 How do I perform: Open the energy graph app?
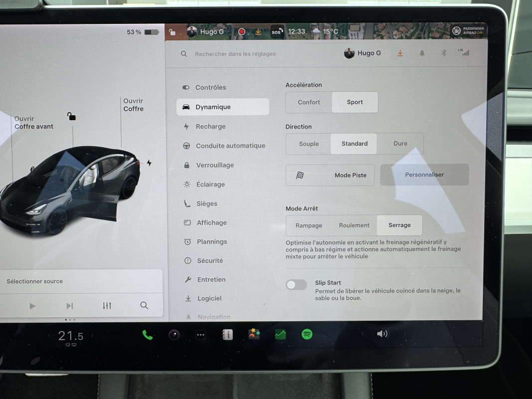click(280, 335)
